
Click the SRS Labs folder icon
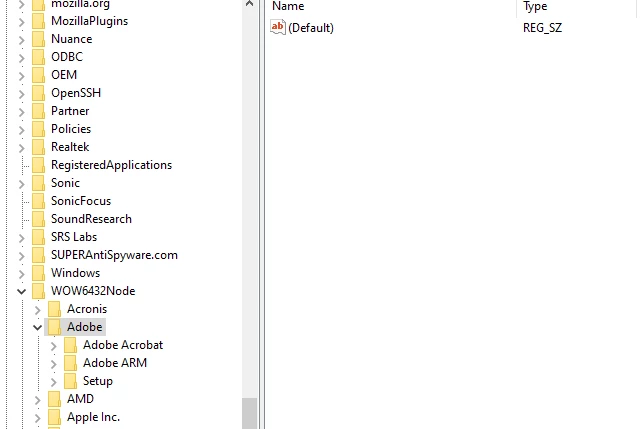tap(38, 237)
